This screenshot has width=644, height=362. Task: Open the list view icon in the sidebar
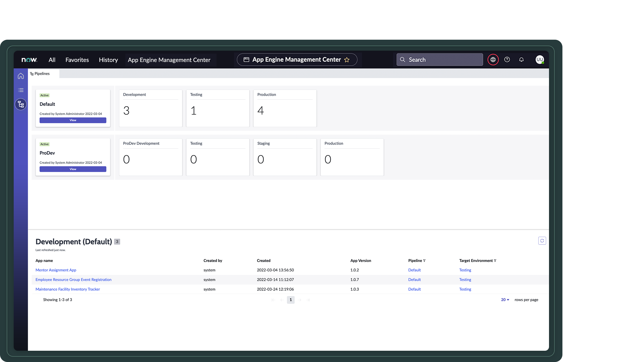coord(21,90)
